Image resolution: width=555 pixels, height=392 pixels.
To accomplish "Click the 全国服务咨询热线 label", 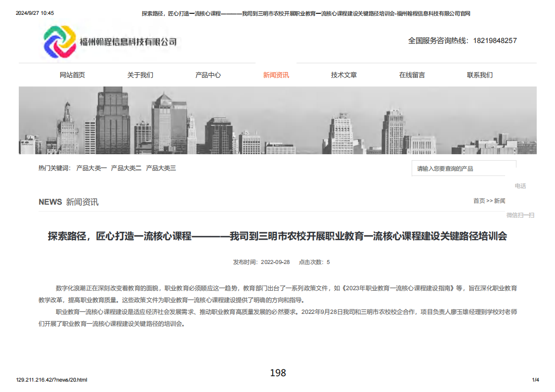I will 438,41.
